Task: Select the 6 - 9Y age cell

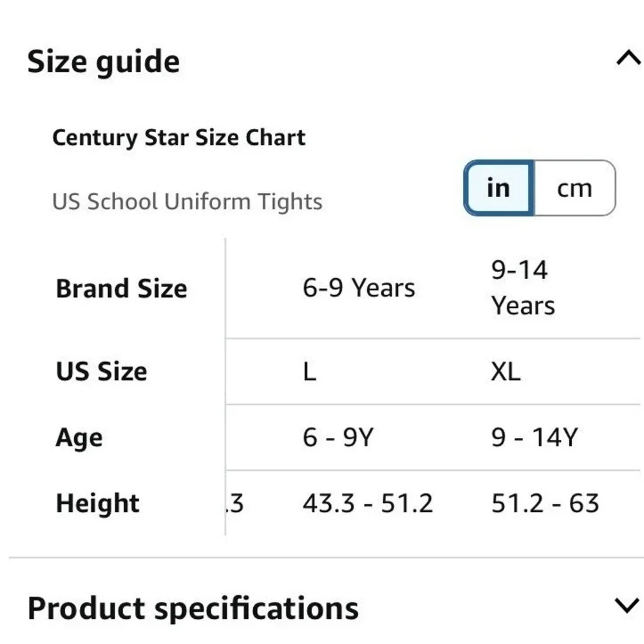Action: [338, 437]
